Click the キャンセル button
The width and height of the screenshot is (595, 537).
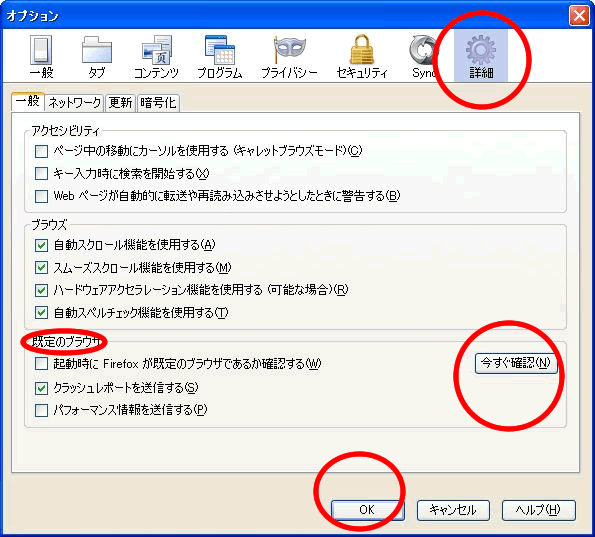(x=453, y=510)
